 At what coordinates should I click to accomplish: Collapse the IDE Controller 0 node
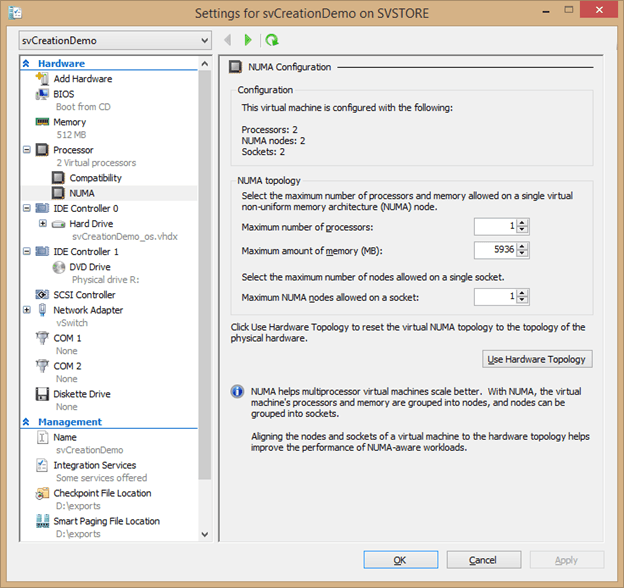[x=27, y=208]
